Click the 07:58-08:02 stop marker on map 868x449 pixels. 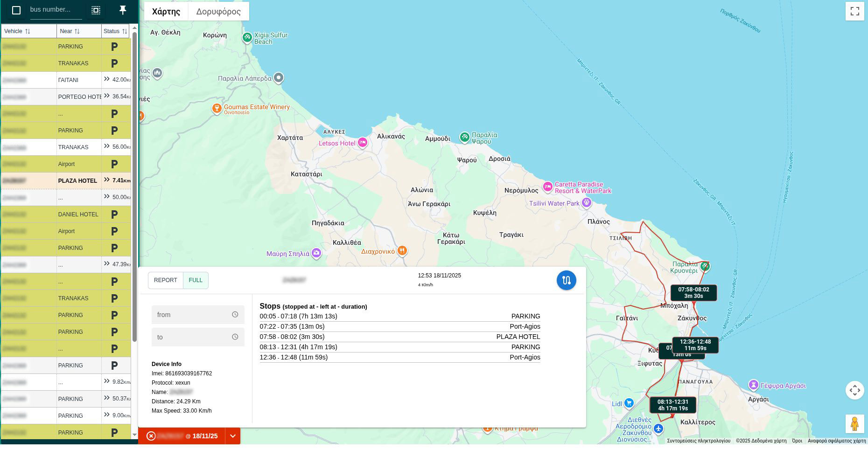point(693,293)
